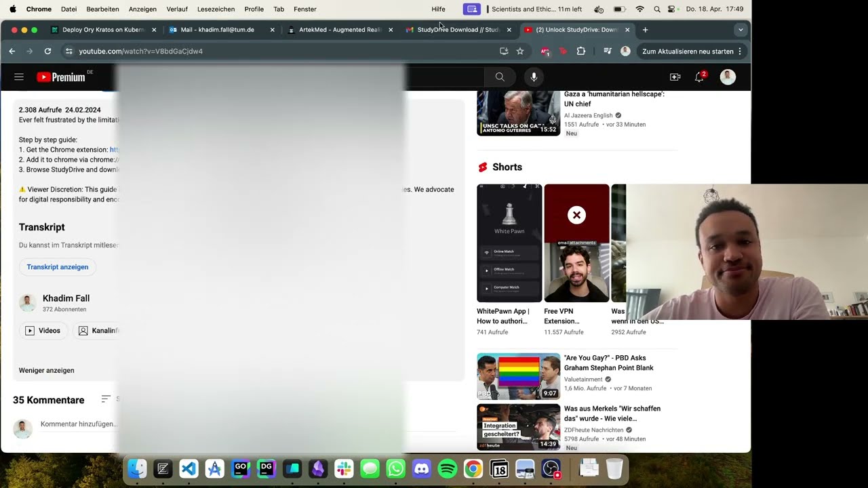Click video title 'Was aus Merkels Wir schaffen das'
The image size is (868, 488).
612,413
